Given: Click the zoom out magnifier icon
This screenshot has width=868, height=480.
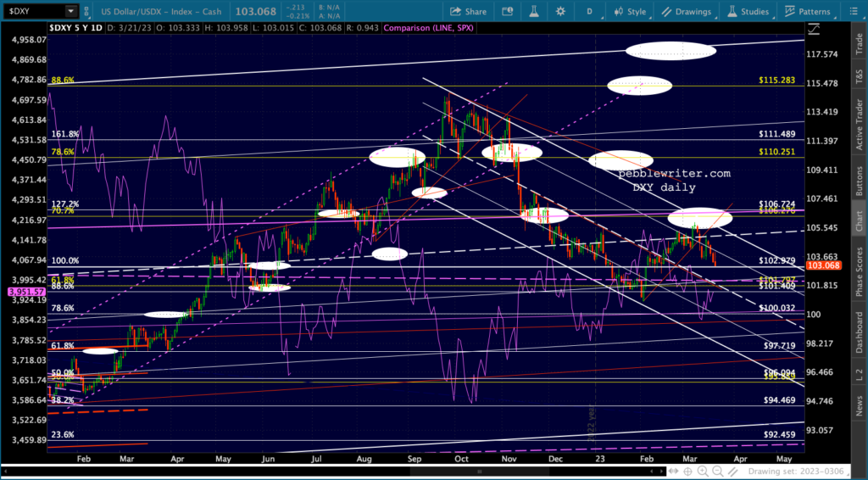Looking at the screenshot, I should (717, 472).
